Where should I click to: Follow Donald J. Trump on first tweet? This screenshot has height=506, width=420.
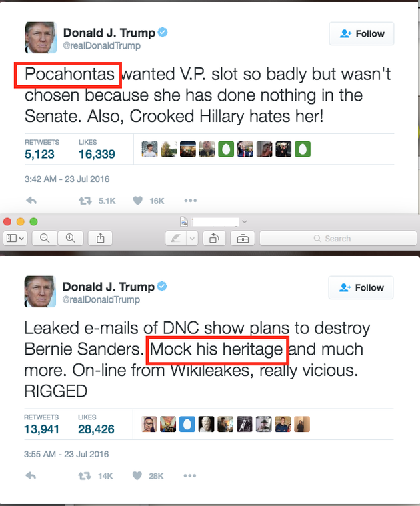[x=361, y=33]
